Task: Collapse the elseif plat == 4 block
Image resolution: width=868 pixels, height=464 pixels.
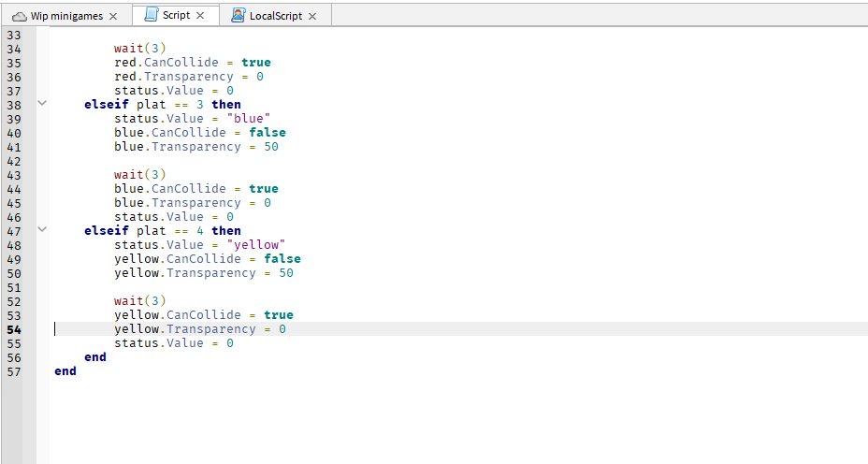Action: [42, 229]
